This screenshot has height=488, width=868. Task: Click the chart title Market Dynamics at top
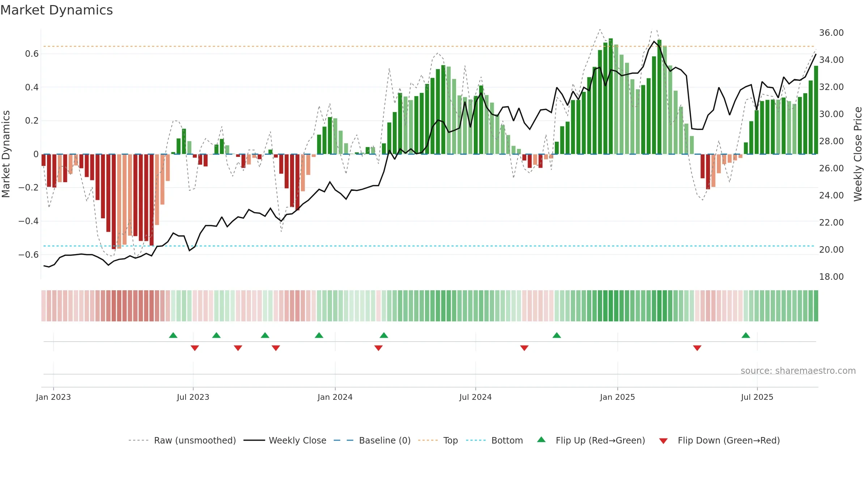pyautogui.click(x=56, y=10)
